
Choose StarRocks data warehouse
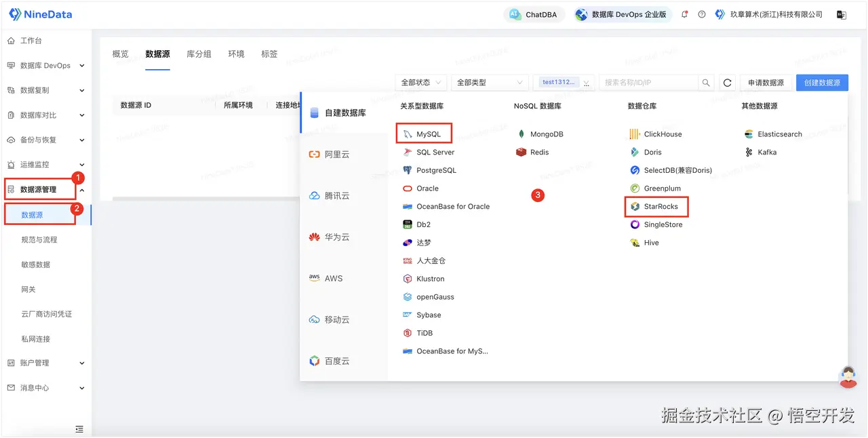(x=656, y=207)
